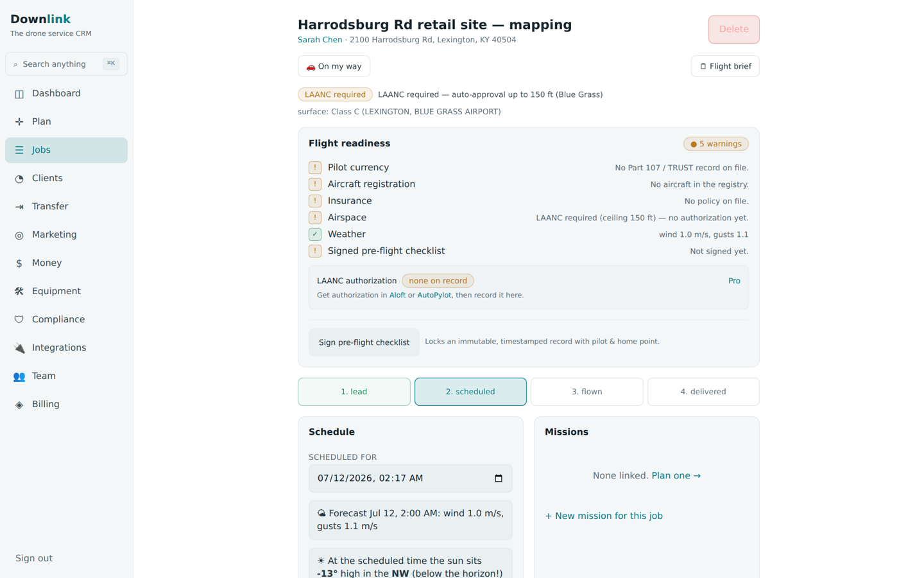Click the Insurance warning indicator box

[315, 201]
